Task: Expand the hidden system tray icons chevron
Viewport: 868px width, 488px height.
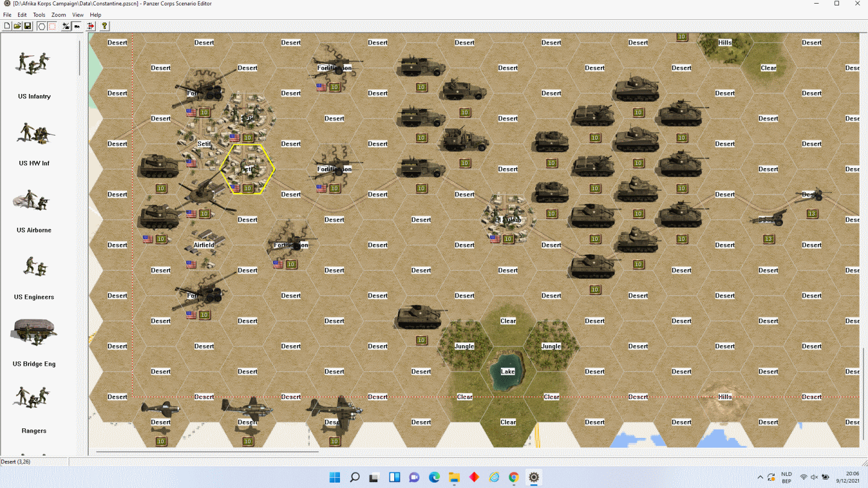Action: 759,478
